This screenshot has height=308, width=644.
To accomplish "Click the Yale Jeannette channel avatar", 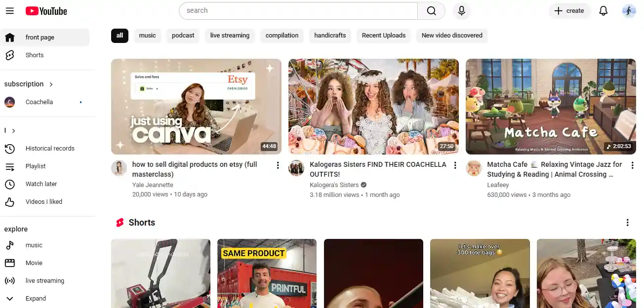I will pos(119,168).
